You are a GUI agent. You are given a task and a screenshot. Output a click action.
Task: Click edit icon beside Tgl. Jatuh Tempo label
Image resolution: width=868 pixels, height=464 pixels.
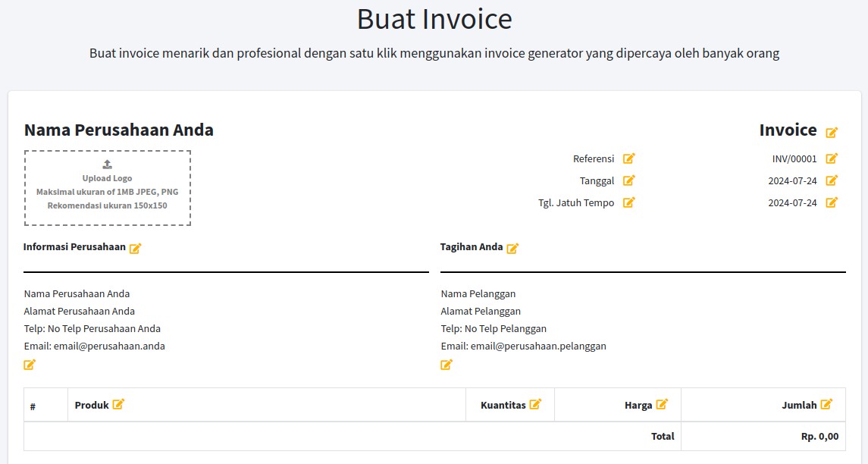pyautogui.click(x=629, y=202)
